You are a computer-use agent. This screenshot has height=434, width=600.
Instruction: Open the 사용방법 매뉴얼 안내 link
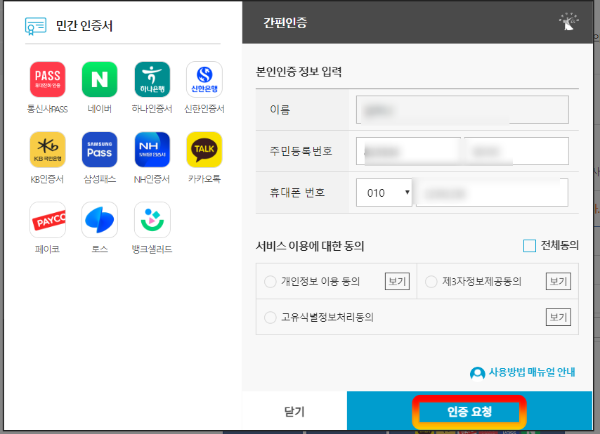coord(532,372)
